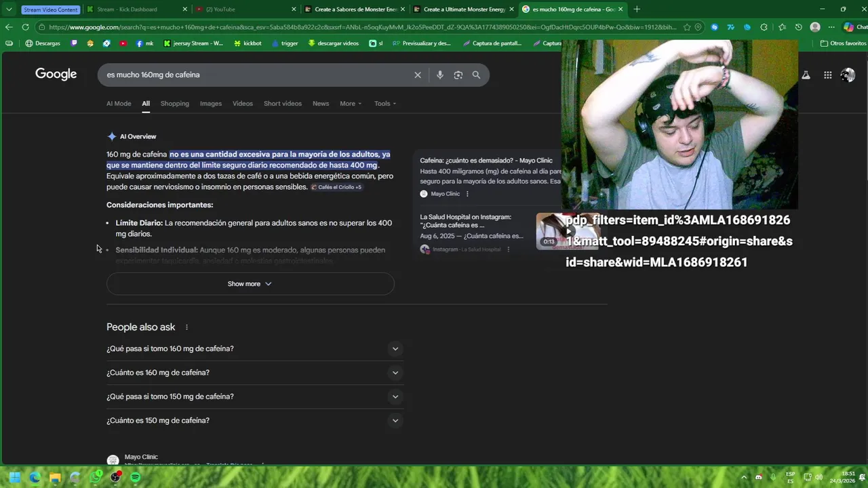Open File Explorer from the taskbar
868x488 pixels.
click(x=55, y=477)
